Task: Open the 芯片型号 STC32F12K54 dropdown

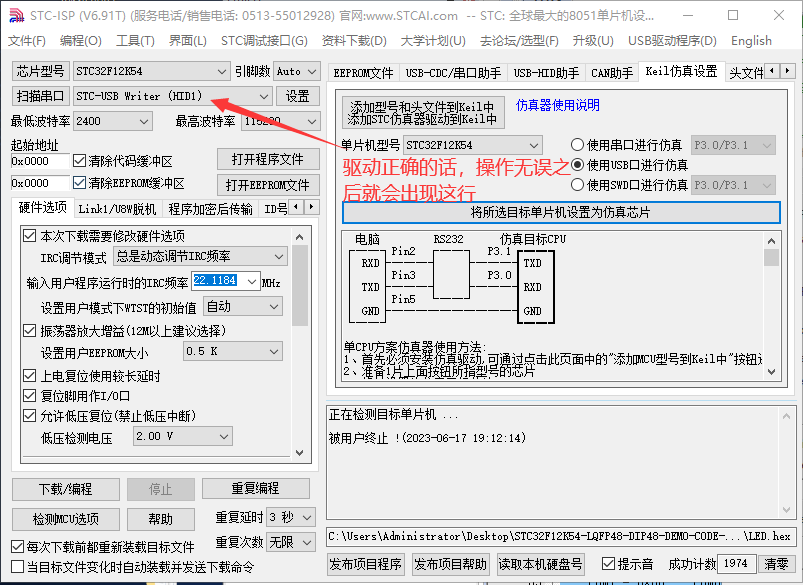Action: pyautogui.click(x=151, y=71)
